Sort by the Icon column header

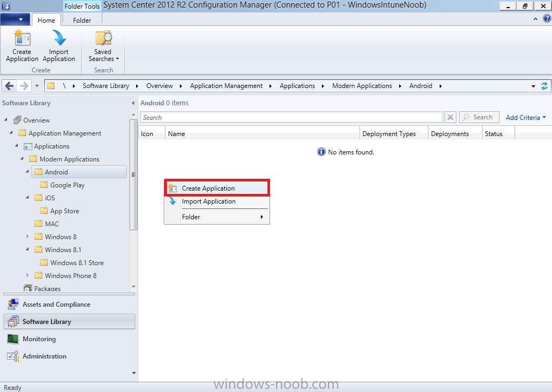[152, 134]
